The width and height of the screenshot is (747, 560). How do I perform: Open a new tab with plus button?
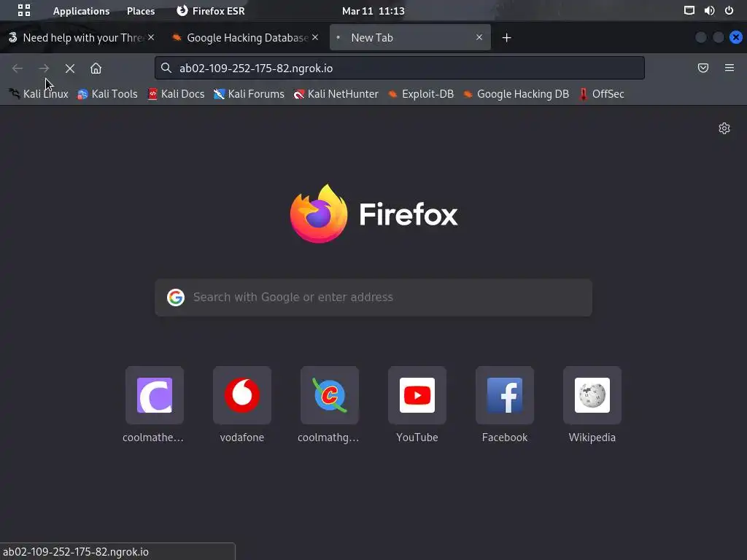click(x=506, y=38)
